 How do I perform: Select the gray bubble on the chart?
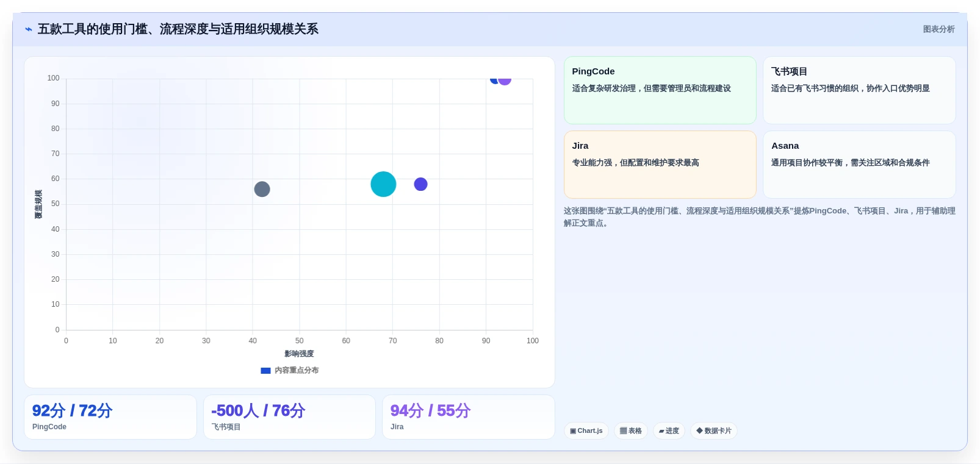262,189
